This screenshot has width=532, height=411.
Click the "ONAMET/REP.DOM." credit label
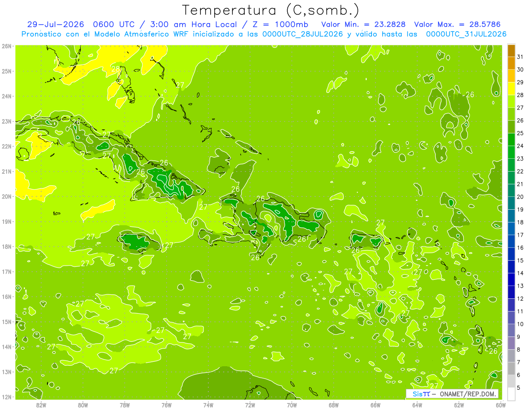469,394
